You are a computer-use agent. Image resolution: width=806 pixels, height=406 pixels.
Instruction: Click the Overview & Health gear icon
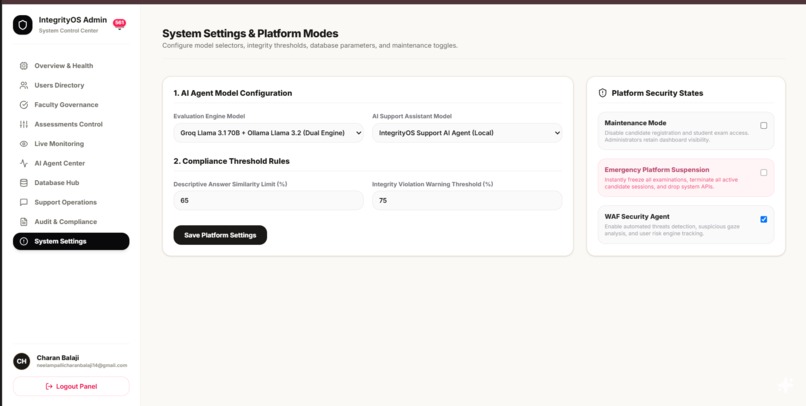(x=24, y=66)
